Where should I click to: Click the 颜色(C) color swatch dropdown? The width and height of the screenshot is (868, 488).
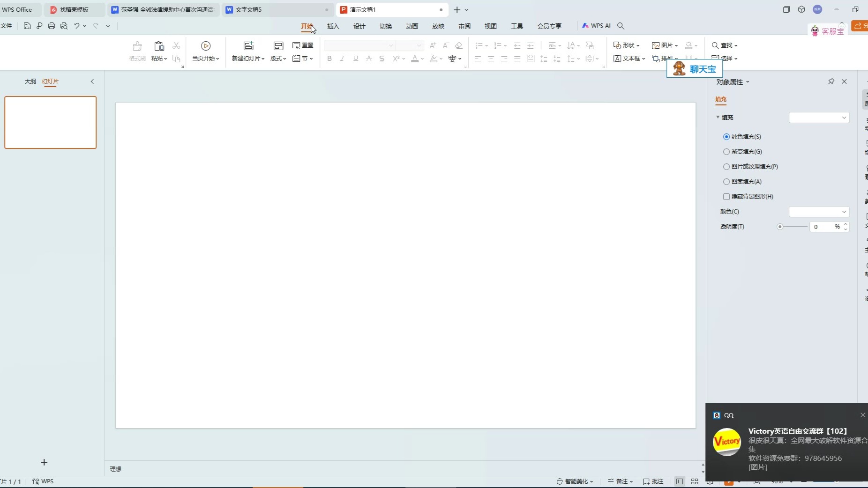[819, 212]
